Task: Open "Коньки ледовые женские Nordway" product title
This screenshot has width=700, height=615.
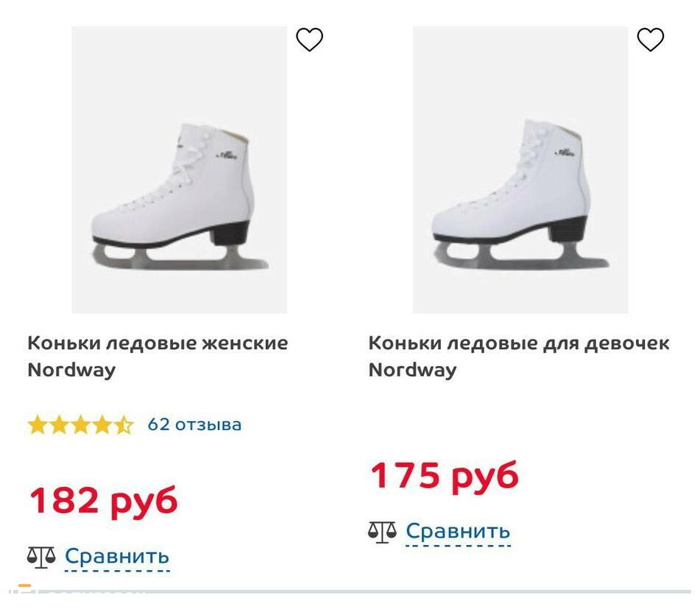Action: (x=157, y=356)
